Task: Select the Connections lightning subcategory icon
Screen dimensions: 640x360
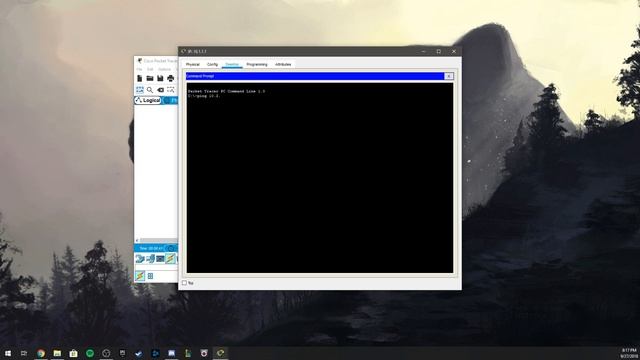Action: pos(140,276)
